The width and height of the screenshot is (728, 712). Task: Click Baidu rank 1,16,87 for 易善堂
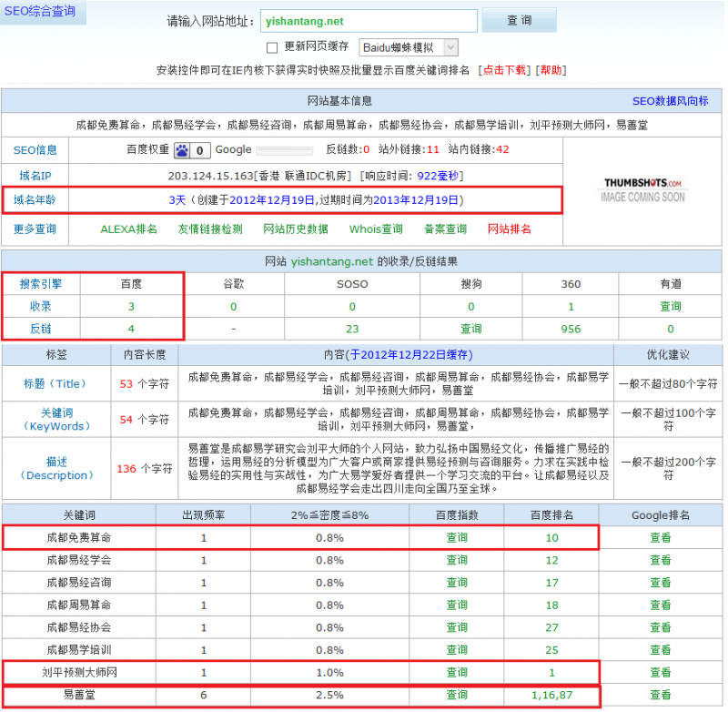tap(552, 696)
